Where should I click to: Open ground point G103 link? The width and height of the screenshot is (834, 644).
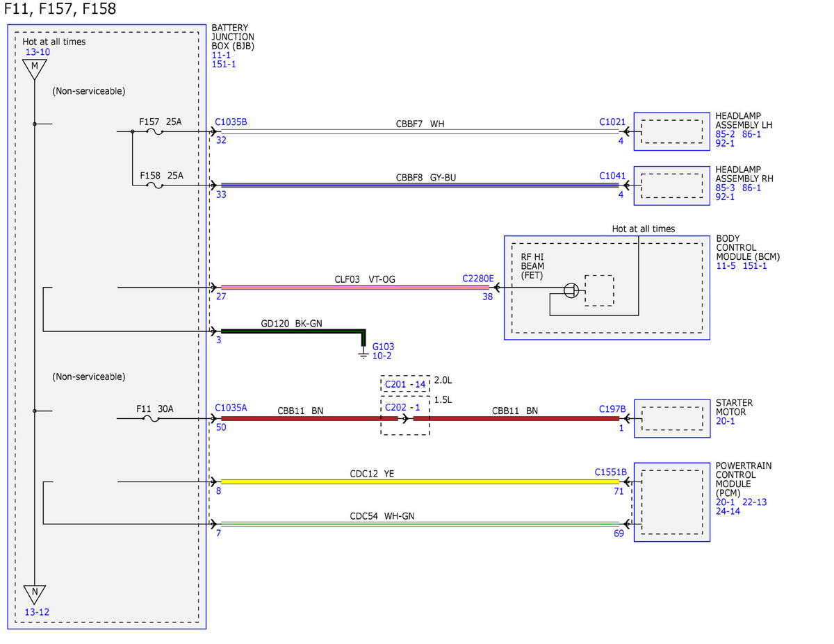click(383, 346)
